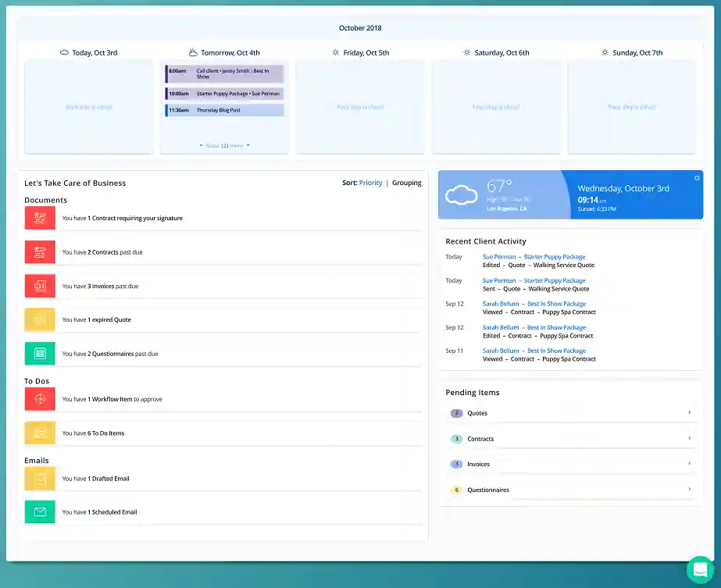Open Sarah Bellum link, Sep 12 Viewed contract

point(534,304)
